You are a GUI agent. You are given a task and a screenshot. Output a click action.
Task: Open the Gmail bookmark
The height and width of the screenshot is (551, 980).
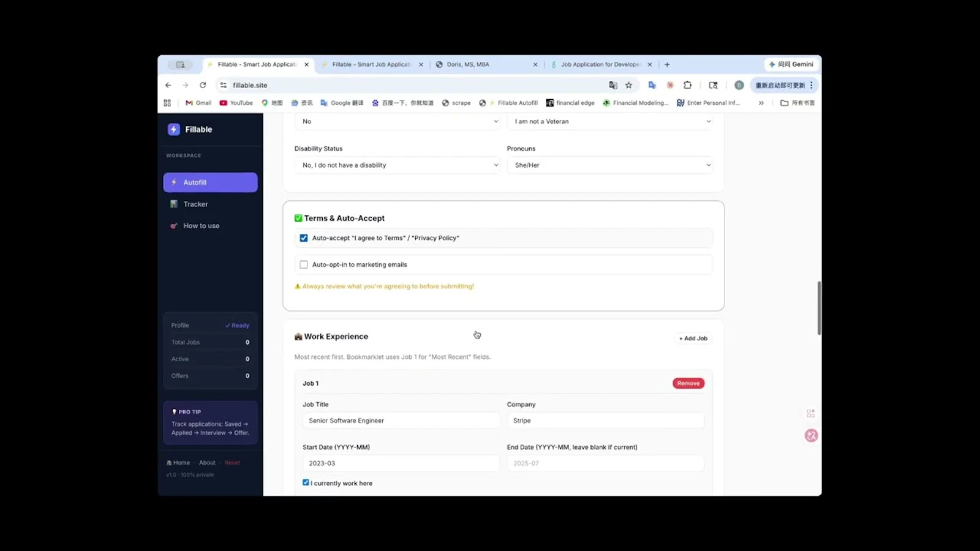click(x=198, y=103)
